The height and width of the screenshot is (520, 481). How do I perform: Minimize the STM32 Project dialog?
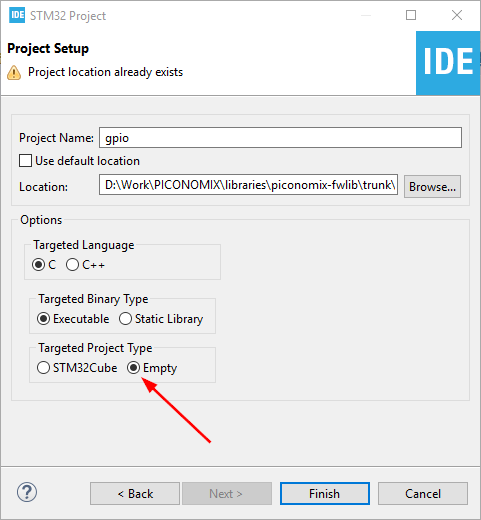point(366,15)
